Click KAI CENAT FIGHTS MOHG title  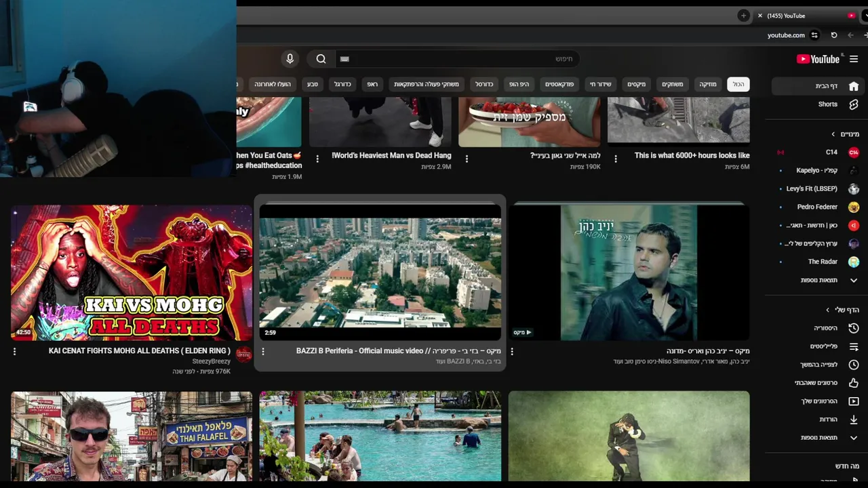pos(139,350)
